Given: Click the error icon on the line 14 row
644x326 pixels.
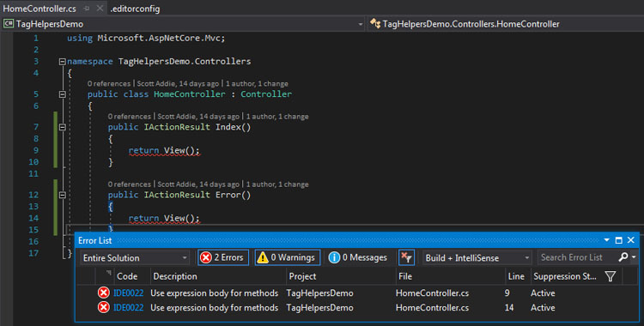Looking at the screenshot, I should (x=104, y=307).
